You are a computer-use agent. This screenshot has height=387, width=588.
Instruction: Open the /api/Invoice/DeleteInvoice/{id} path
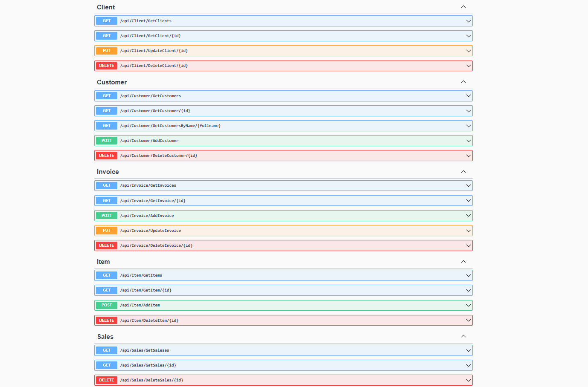156,245
